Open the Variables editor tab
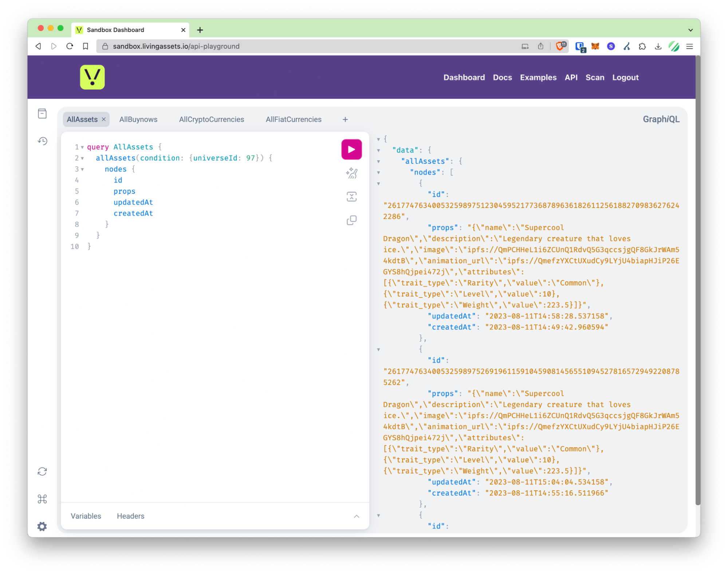This screenshot has width=728, height=574. click(x=86, y=516)
